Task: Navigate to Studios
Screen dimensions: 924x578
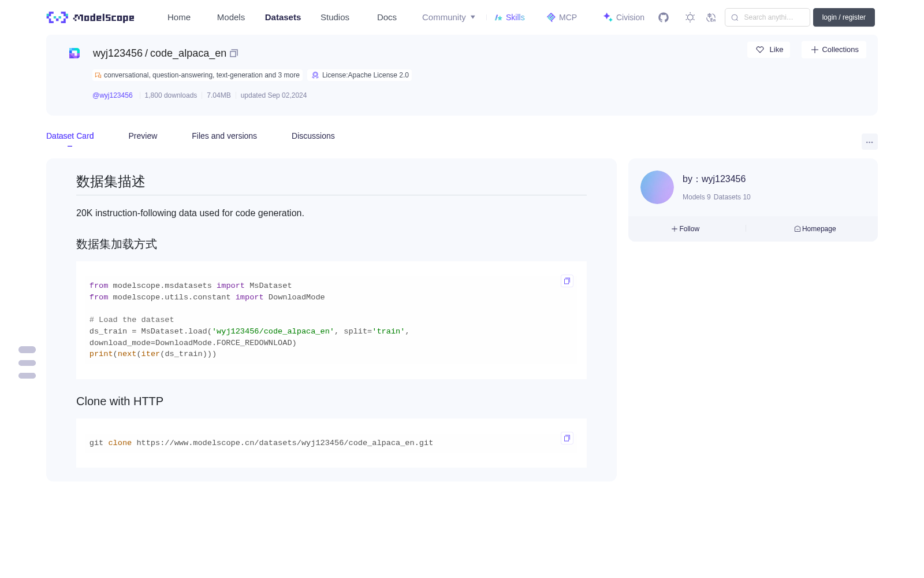Action: point(335,17)
